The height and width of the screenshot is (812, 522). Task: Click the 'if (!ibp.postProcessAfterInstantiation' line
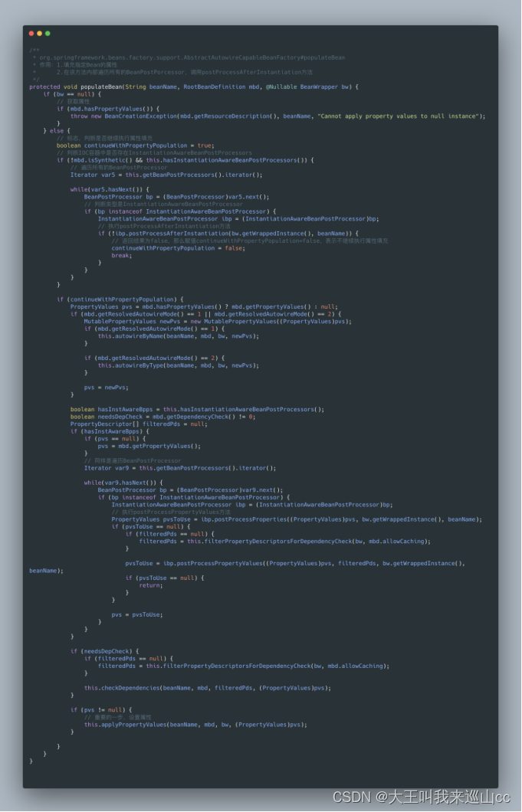pyautogui.click(x=228, y=234)
